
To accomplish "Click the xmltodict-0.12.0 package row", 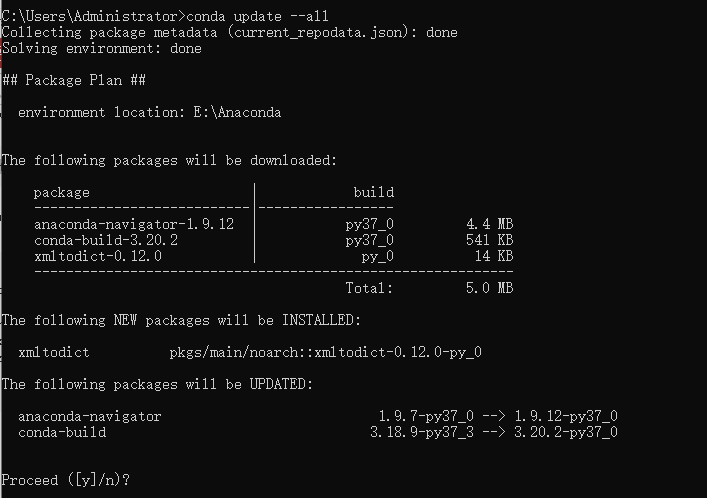I will [274, 256].
